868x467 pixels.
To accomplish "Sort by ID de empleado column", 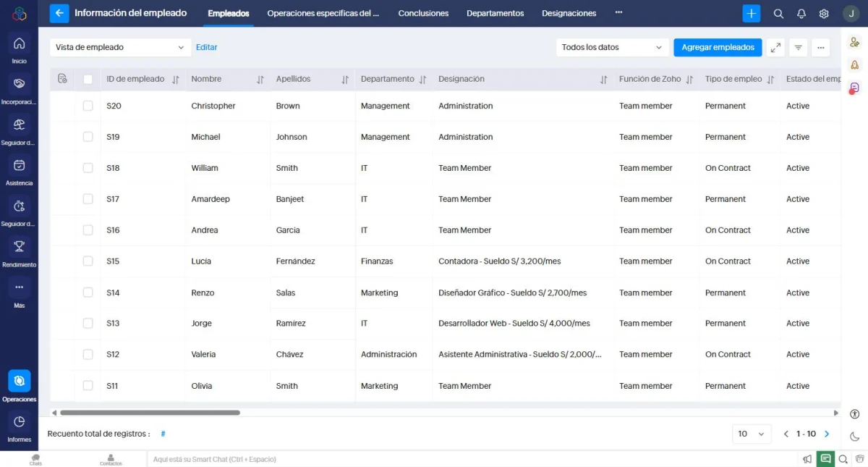I will click(175, 80).
